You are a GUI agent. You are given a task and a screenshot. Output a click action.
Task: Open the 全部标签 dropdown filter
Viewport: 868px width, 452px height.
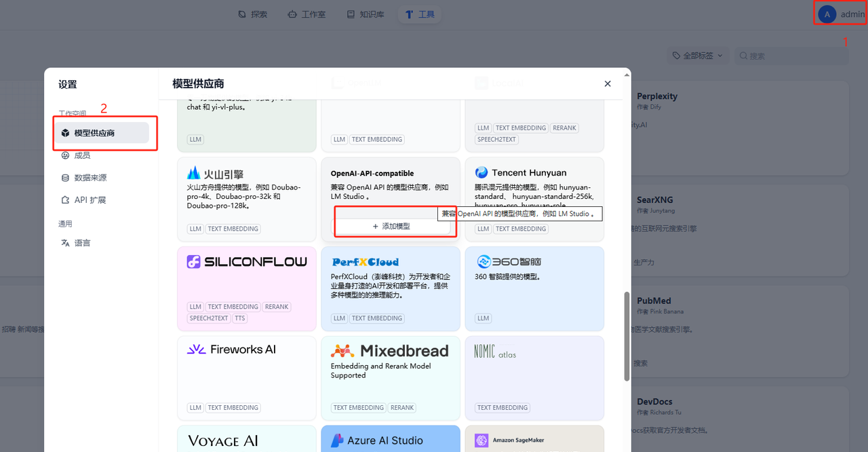[x=697, y=56]
